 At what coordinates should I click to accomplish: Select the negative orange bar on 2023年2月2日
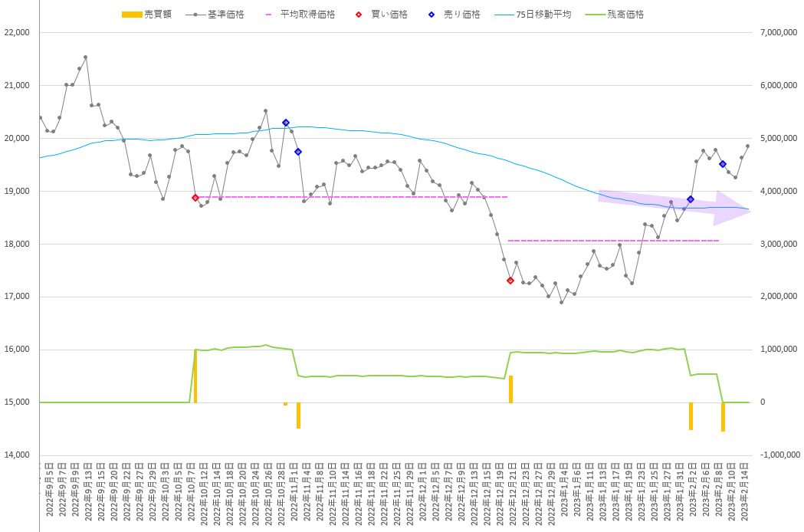(x=691, y=416)
